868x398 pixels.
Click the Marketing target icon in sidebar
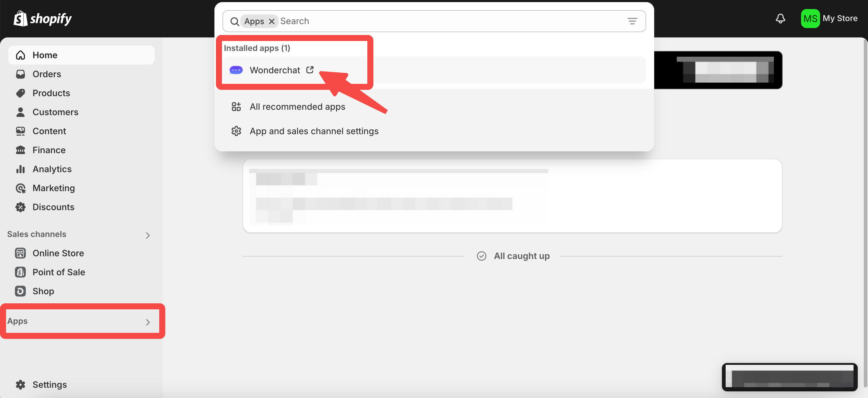pos(21,188)
